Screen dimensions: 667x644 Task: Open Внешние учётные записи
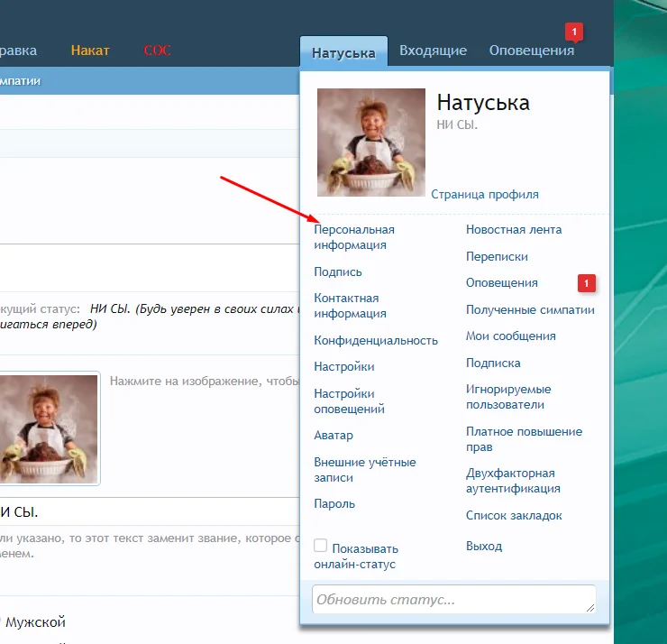tap(365, 470)
